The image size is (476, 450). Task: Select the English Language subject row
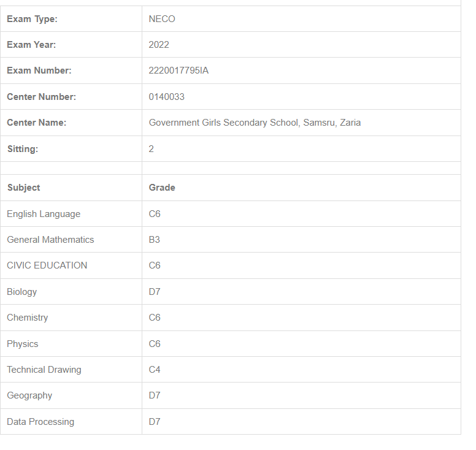point(44,214)
